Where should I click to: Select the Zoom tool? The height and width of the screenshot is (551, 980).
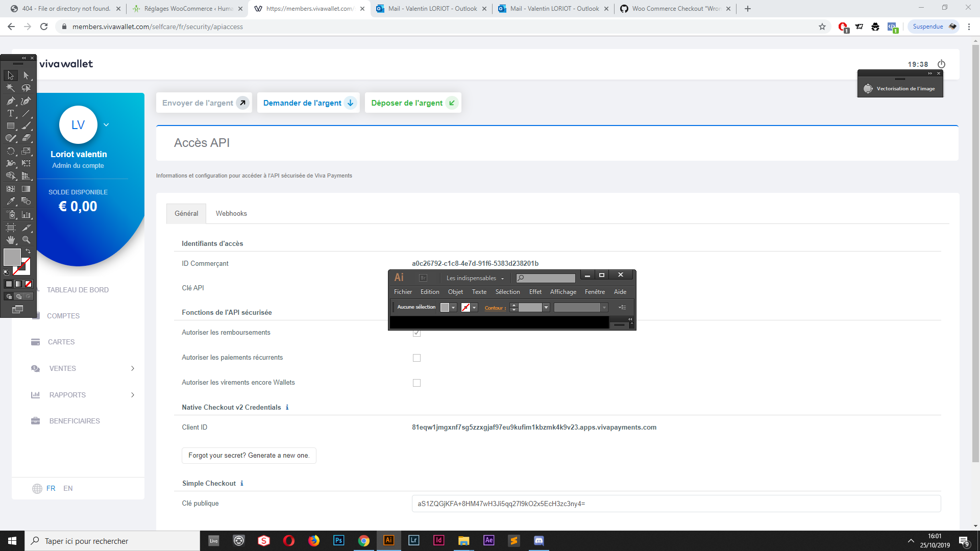coord(26,240)
